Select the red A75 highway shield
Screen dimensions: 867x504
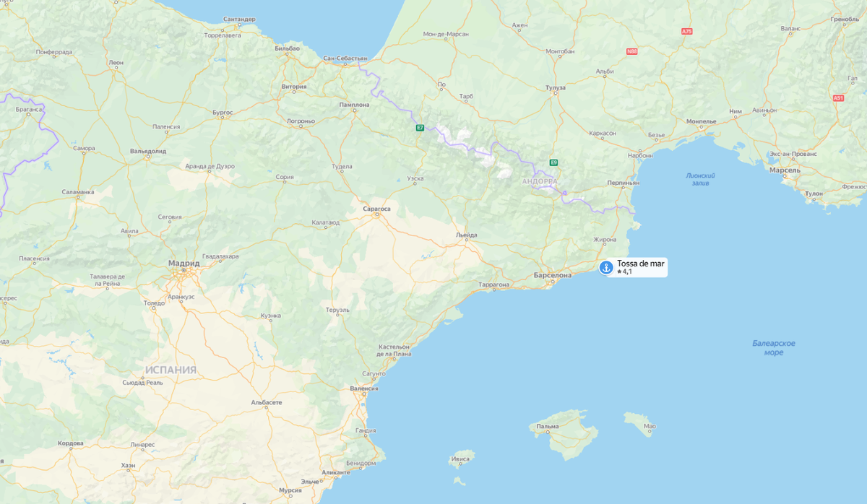(x=687, y=31)
